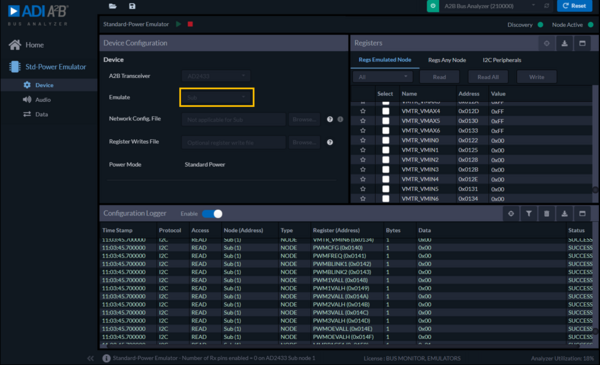The width and height of the screenshot is (600, 365).
Task: Expand the A2B Transceiver dropdown
Action: coord(217,76)
